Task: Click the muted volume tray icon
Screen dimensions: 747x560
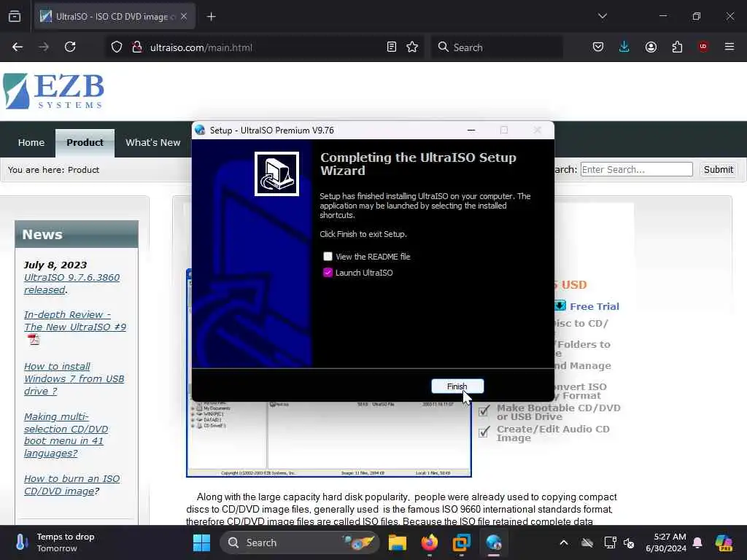Action: coord(629,542)
